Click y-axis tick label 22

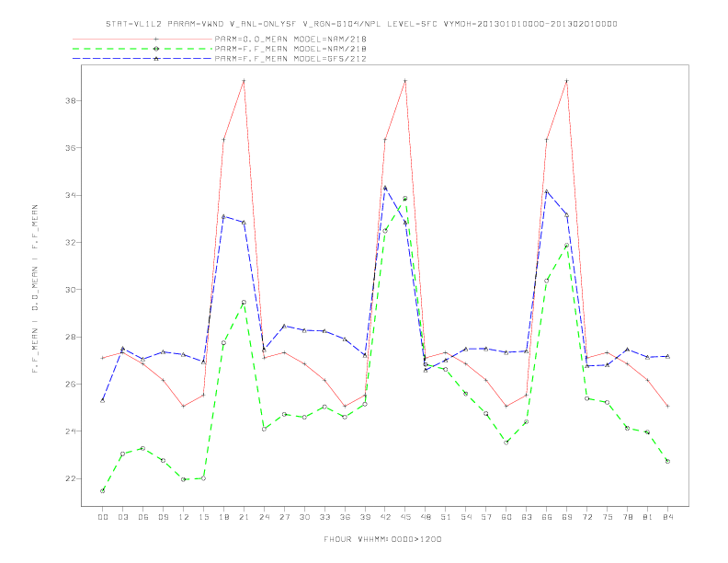point(71,478)
